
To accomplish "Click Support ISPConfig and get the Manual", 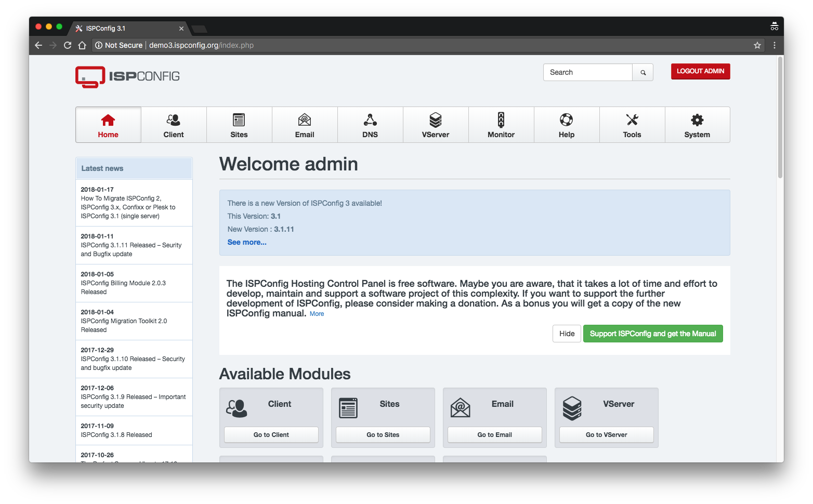I will click(652, 334).
